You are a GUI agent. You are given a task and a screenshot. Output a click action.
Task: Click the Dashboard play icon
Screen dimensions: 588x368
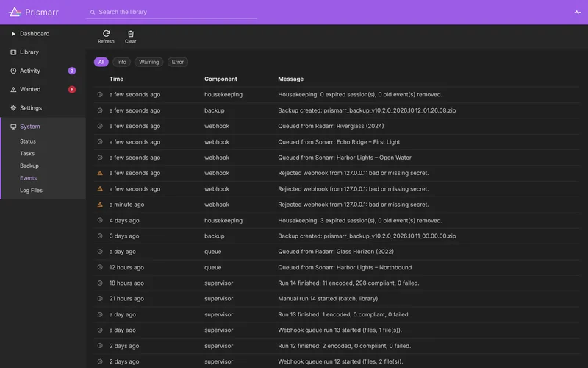point(13,34)
